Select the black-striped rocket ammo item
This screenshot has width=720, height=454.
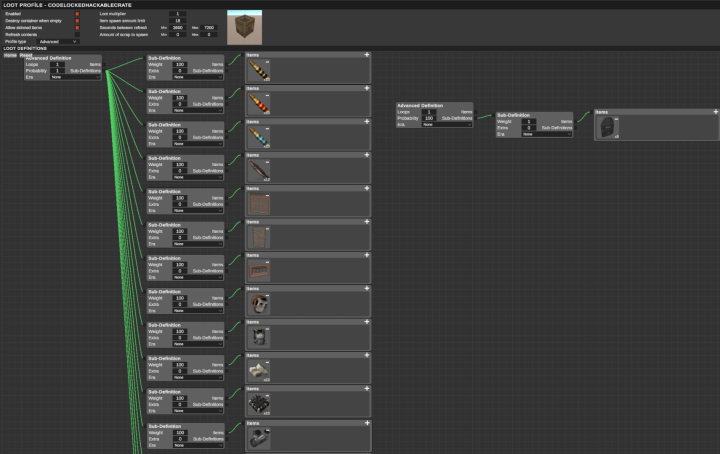(x=259, y=70)
